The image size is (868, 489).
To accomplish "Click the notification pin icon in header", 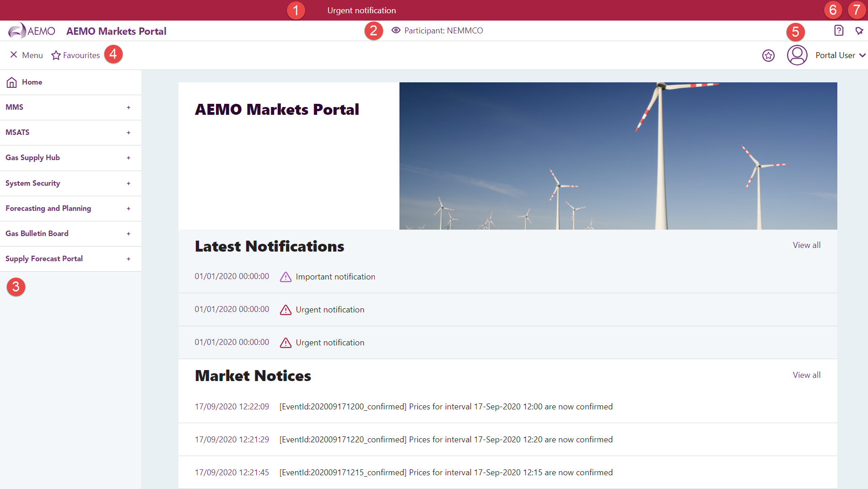I will 859,31.
